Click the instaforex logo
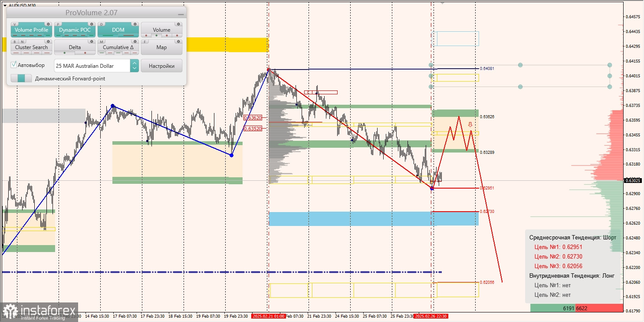Screen dimensions: 644x322 (x=39, y=312)
